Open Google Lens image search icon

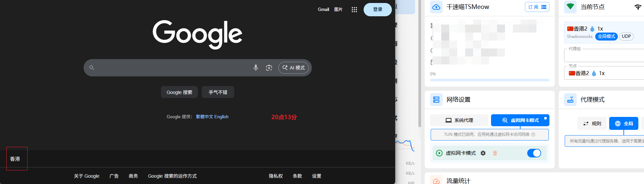point(269,68)
